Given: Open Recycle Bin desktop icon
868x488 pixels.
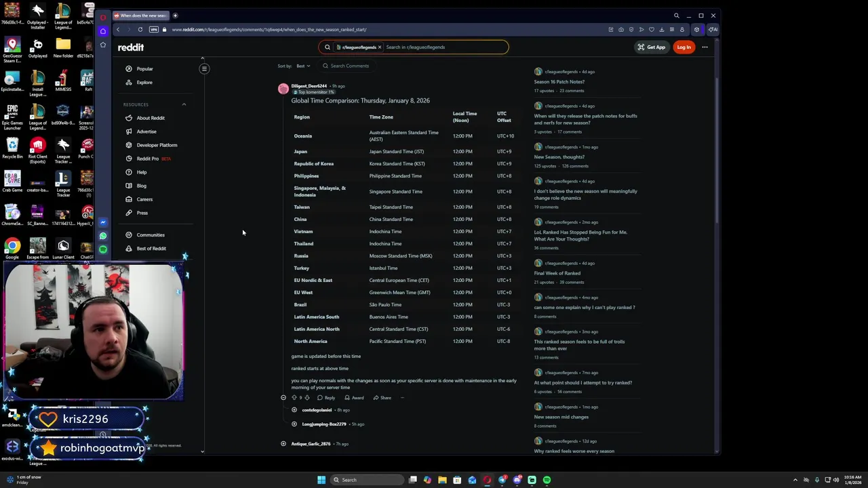Looking at the screenshot, I should (x=12, y=148).
